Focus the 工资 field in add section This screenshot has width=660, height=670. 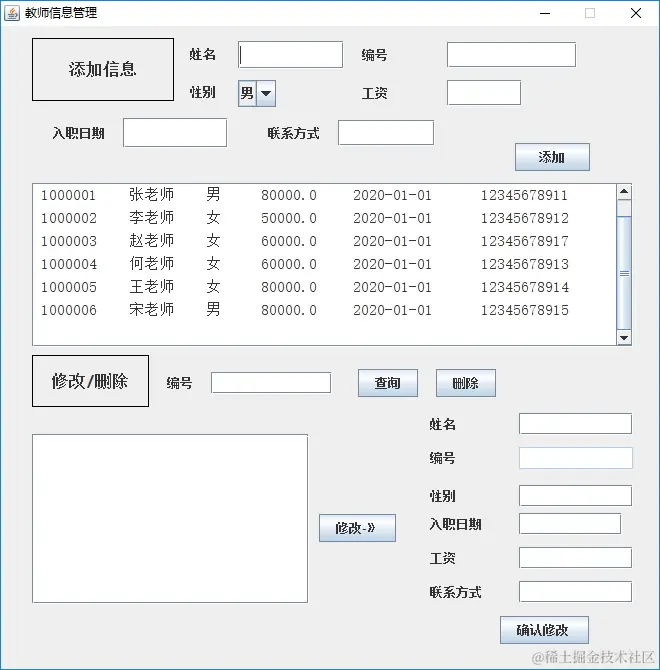tap(484, 92)
